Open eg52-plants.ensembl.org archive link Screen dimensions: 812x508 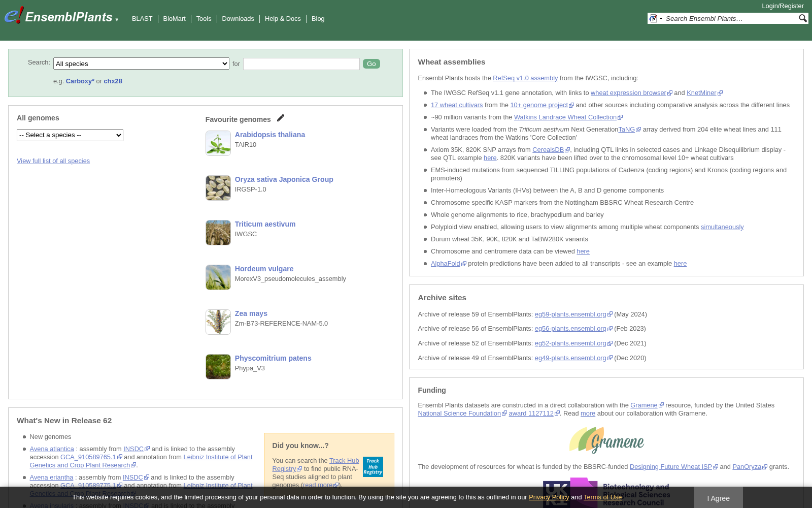pyautogui.click(x=573, y=343)
